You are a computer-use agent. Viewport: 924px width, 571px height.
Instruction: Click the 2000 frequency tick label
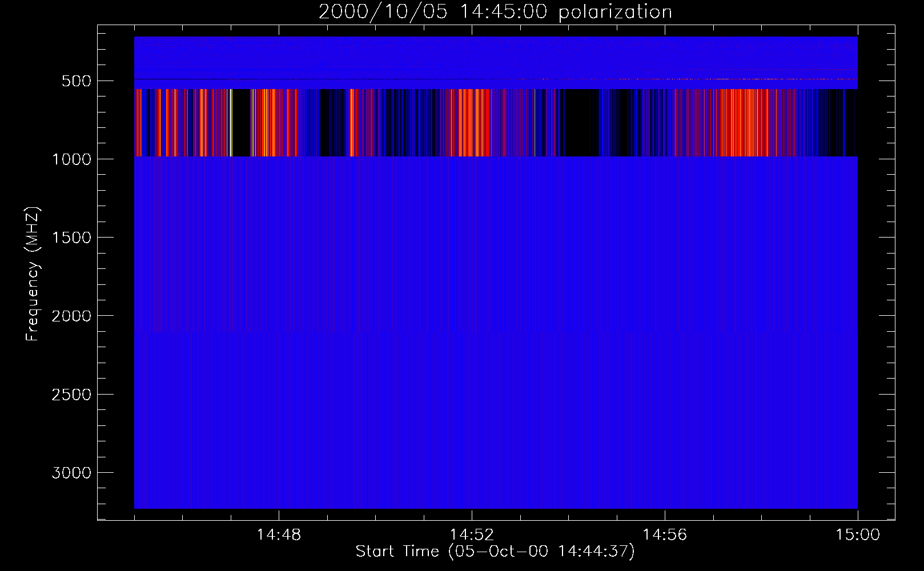[x=71, y=316]
